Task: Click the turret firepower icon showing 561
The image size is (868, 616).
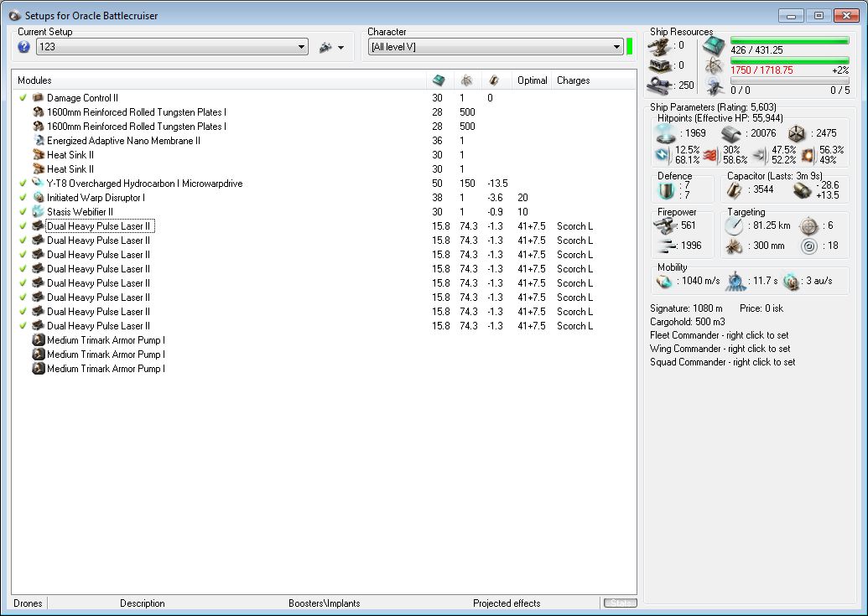Action: tap(664, 225)
